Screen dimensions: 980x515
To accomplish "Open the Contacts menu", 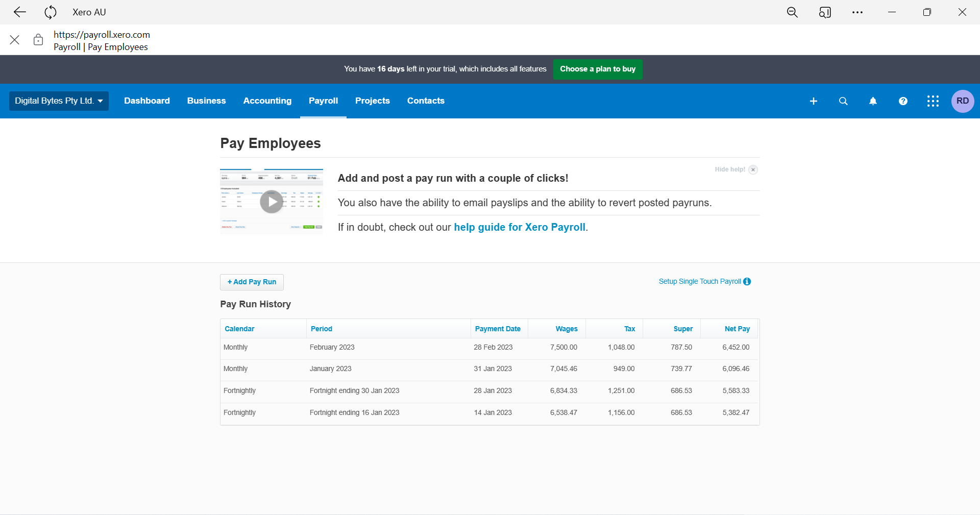I will pos(426,101).
